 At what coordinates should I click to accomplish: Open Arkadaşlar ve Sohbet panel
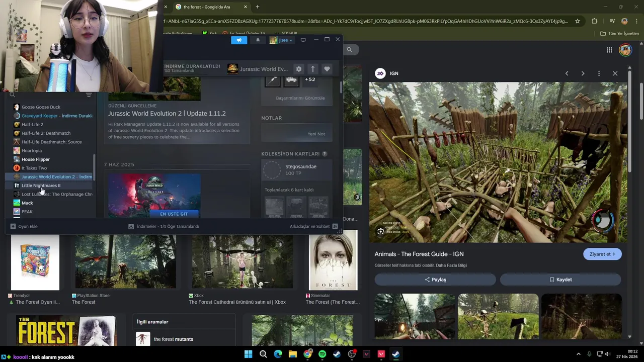pos(313,226)
